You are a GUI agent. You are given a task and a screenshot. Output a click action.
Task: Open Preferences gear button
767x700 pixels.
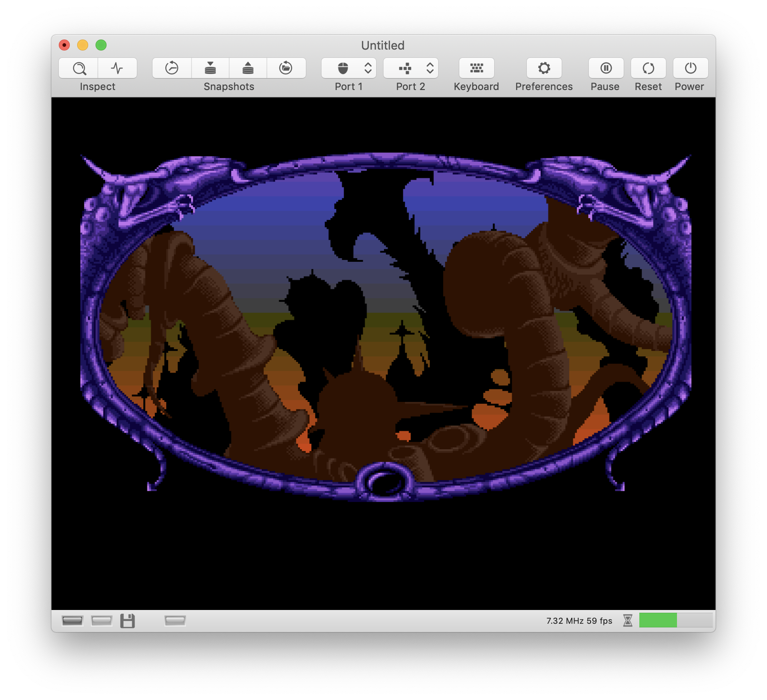coord(544,68)
